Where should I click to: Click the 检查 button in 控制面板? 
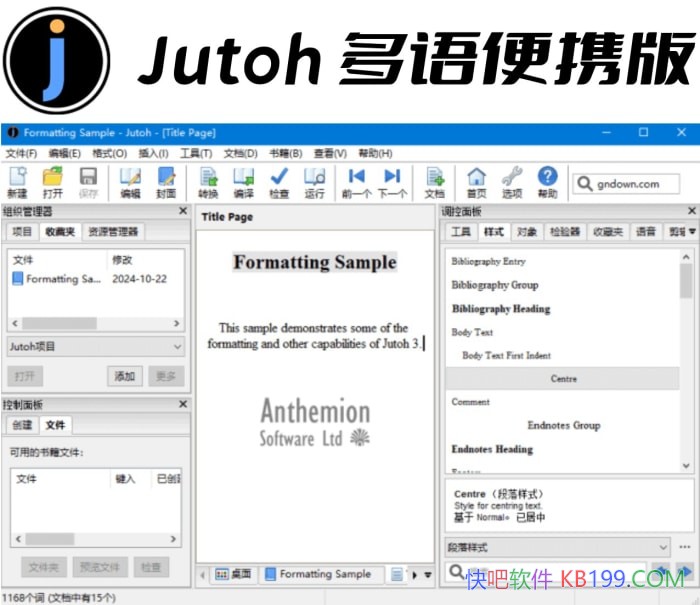tap(151, 567)
